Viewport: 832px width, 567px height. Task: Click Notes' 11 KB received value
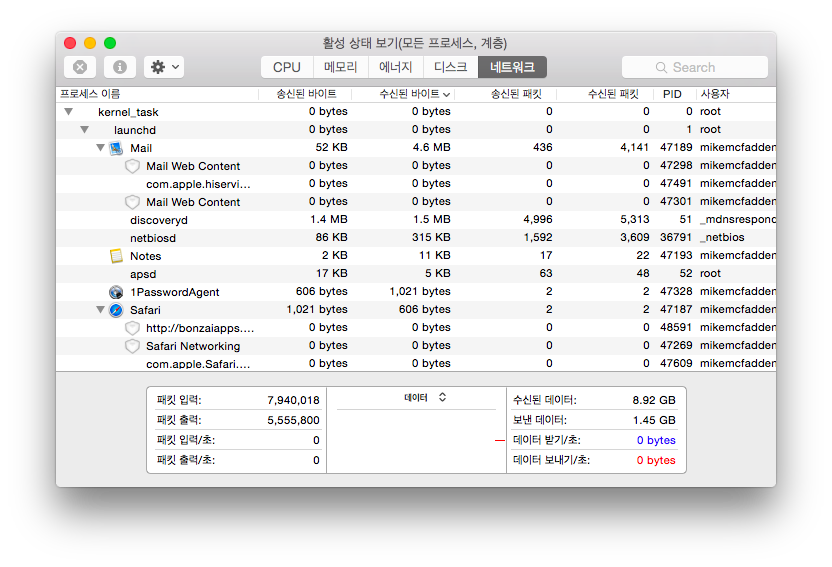coord(435,256)
